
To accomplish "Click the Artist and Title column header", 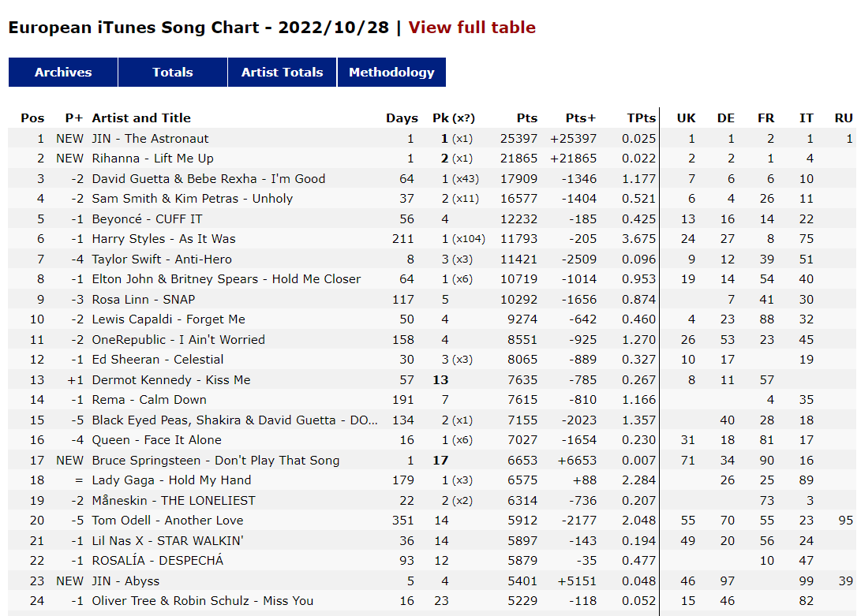I will pyautogui.click(x=141, y=118).
